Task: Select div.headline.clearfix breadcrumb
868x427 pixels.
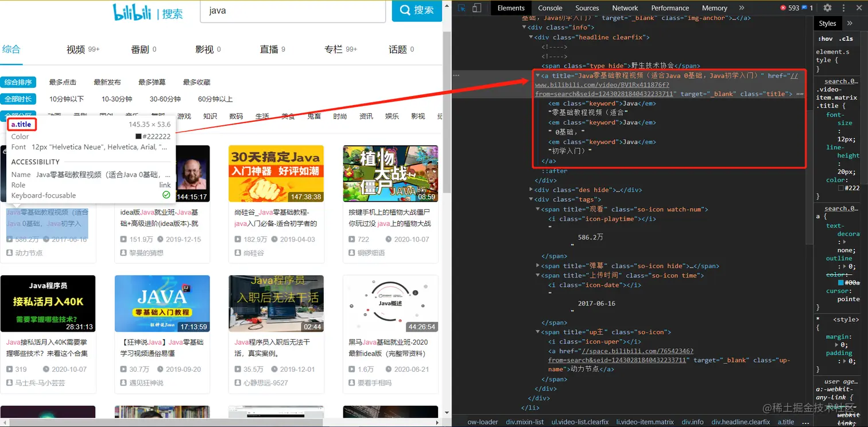Action: [x=741, y=422]
